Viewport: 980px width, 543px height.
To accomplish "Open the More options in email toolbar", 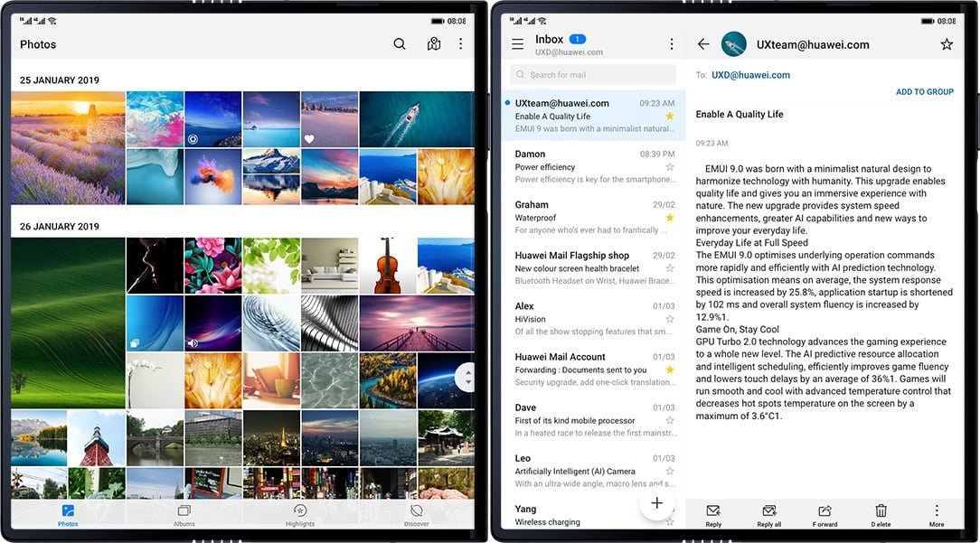I will click(935, 513).
